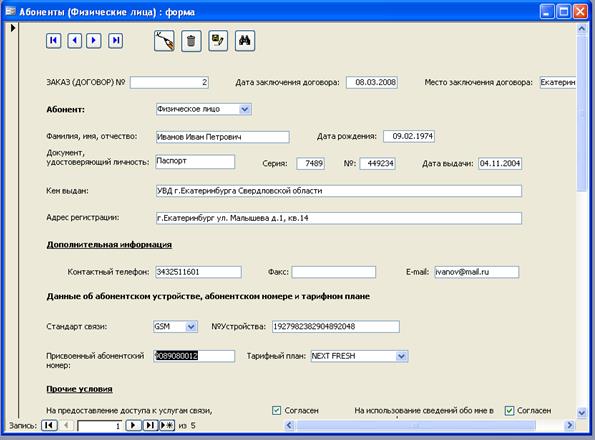This screenshot has width=595, height=440.
Task: Jump to last record using form toolbar arrow
Action: [x=115, y=41]
